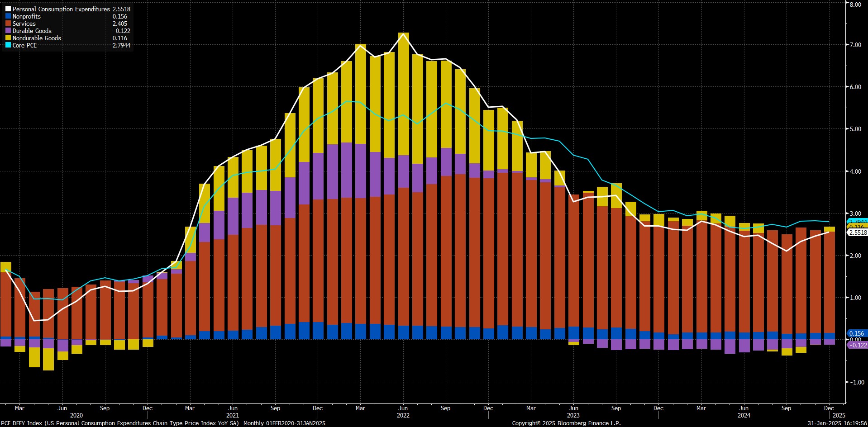
Task: Click the 2020 year label on x-axis
Action: pyautogui.click(x=76, y=415)
